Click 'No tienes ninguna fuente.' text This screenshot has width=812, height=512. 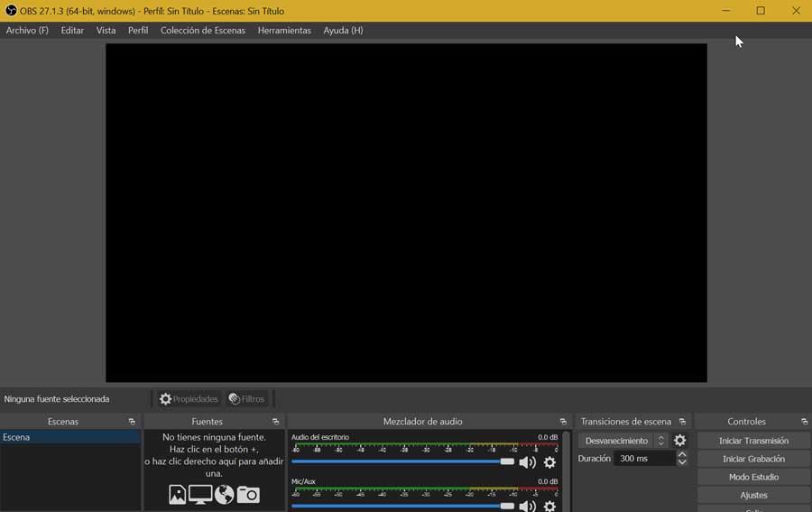tap(215, 437)
